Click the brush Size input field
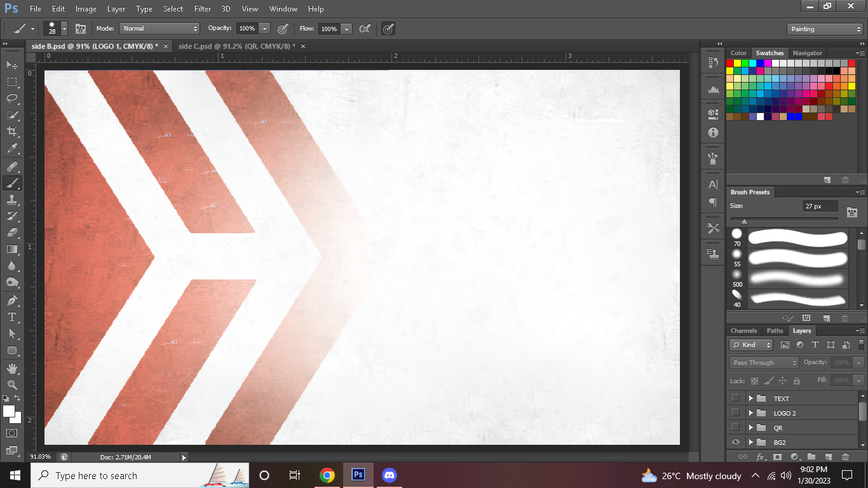 tap(820, 207)
